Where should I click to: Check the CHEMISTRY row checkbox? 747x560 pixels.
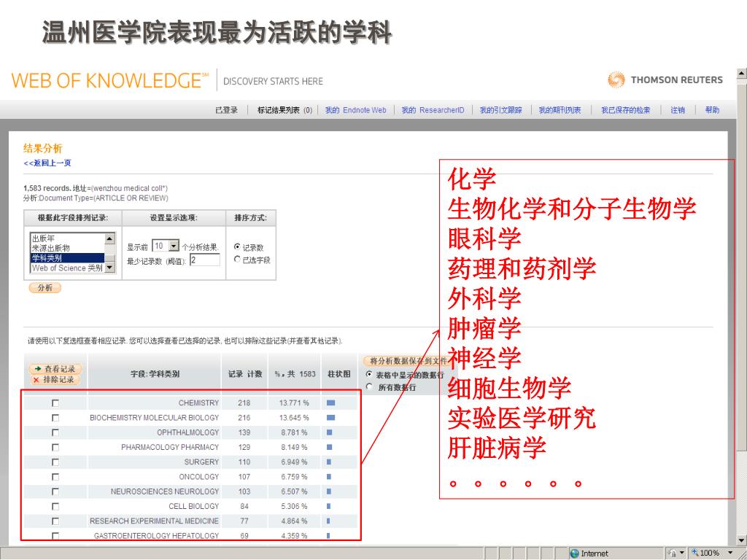[55, 402]
